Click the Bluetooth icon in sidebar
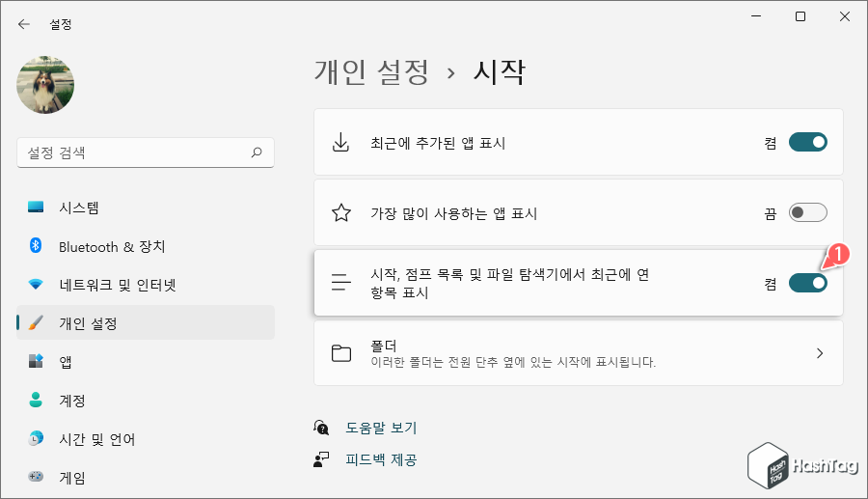This screenshot has width=868, height=499. 36,245
